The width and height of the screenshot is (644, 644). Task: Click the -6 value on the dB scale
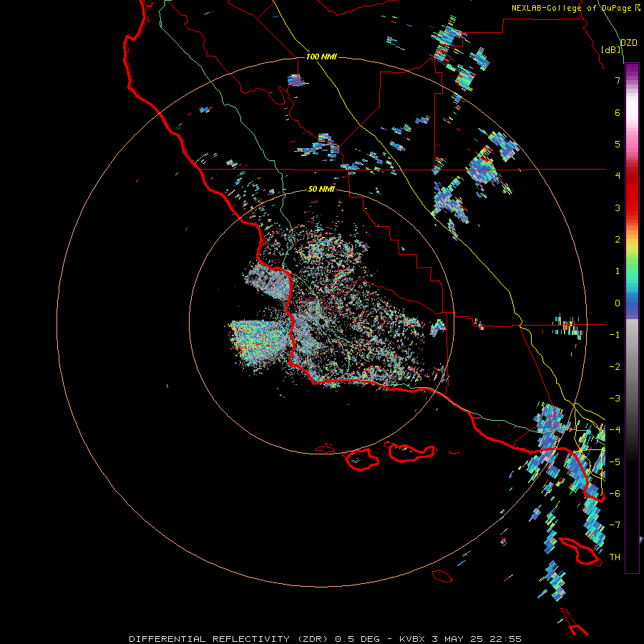click(615, 494)
